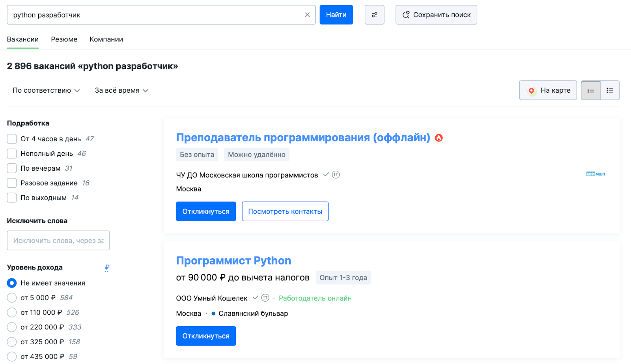Open the Программист Python vacancy link
This screenshot has height=364, width=631.
tap(233, 260)
